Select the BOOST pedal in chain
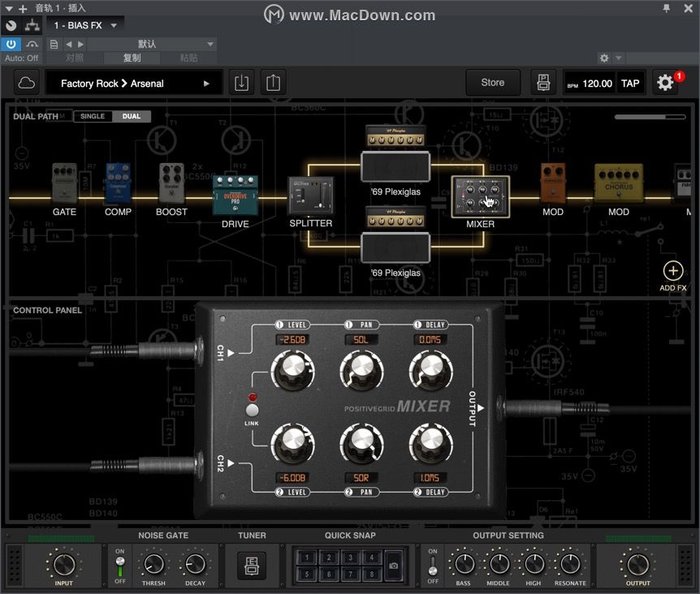The width and height of the screenshot is (700, 594). point(171,183)
